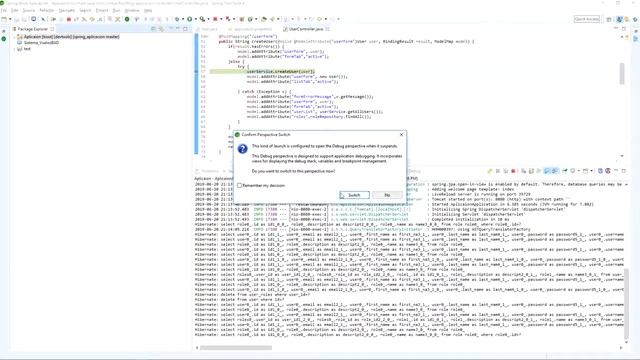Click the Quick Access field
This screenshot has height=360, width=640.
(x=587, y=19)
